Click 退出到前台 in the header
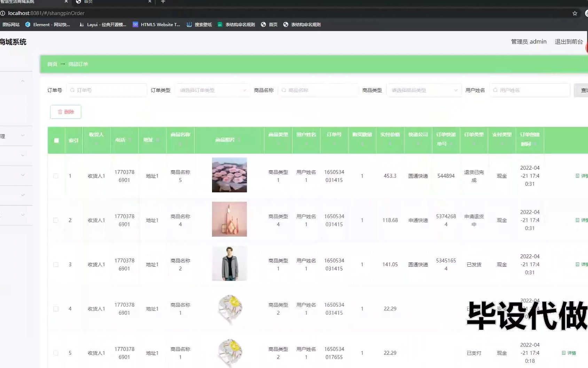 [x=569, y=42]
